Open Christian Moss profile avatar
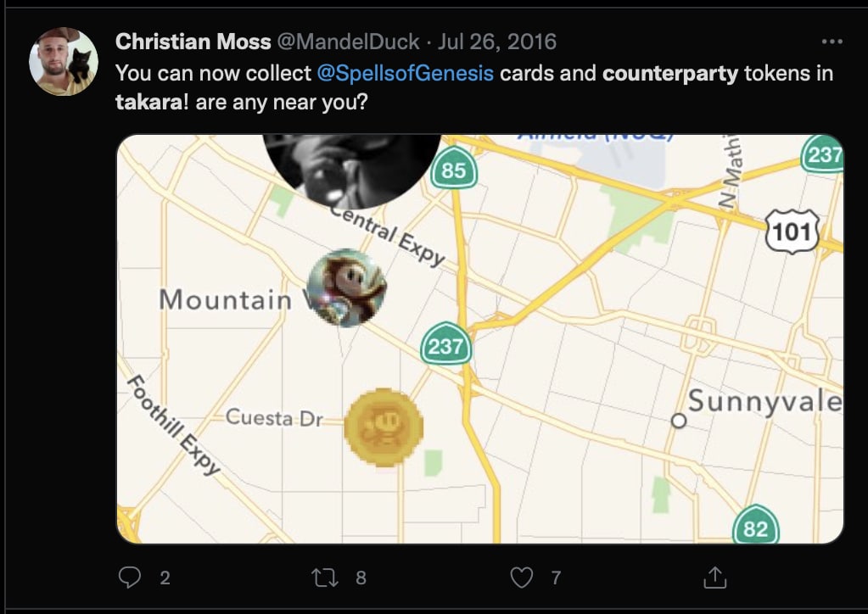This screenshot has width=868, height=614. coord(64,61)
